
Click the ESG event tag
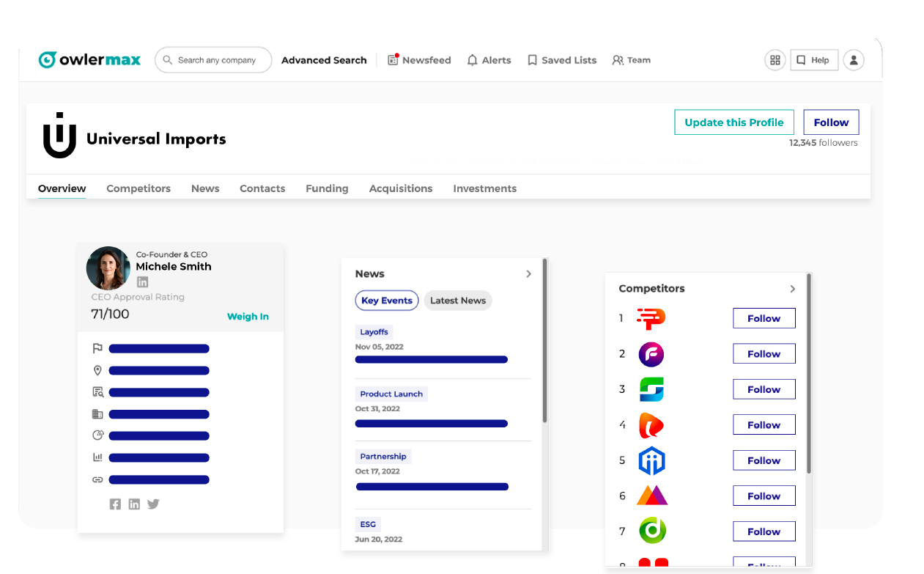[368, 524]
